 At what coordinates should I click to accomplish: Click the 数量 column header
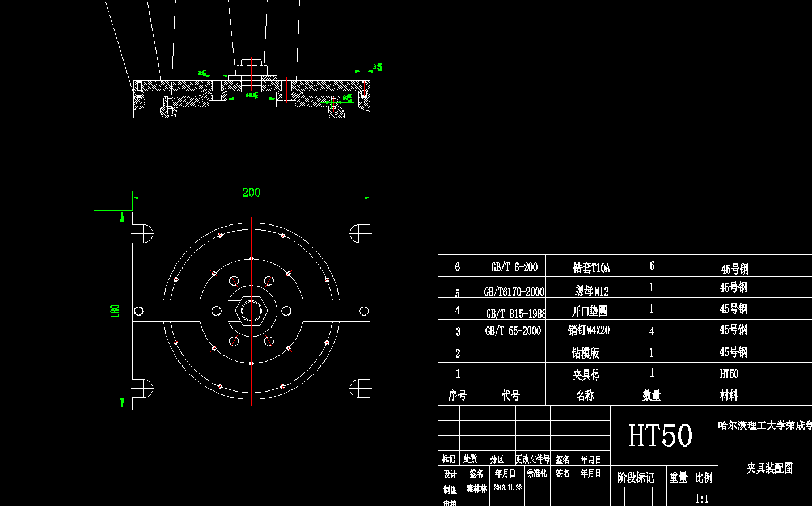pyautogui.click(x=652, y=396)
